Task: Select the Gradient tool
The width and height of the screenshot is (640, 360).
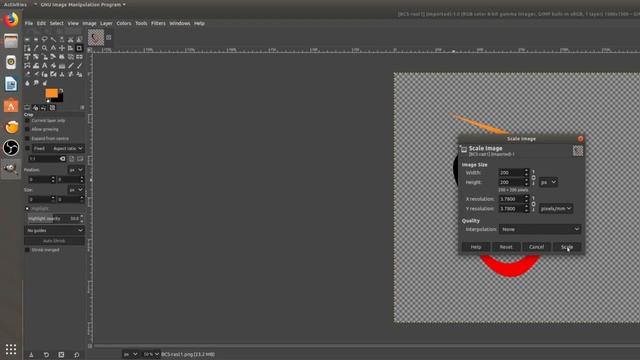Action: 62,65
